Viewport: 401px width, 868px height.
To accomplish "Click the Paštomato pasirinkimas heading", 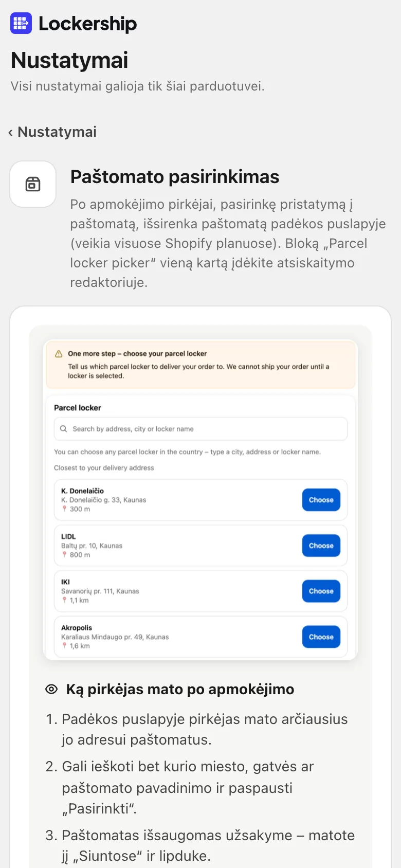I will pos(175,176).
